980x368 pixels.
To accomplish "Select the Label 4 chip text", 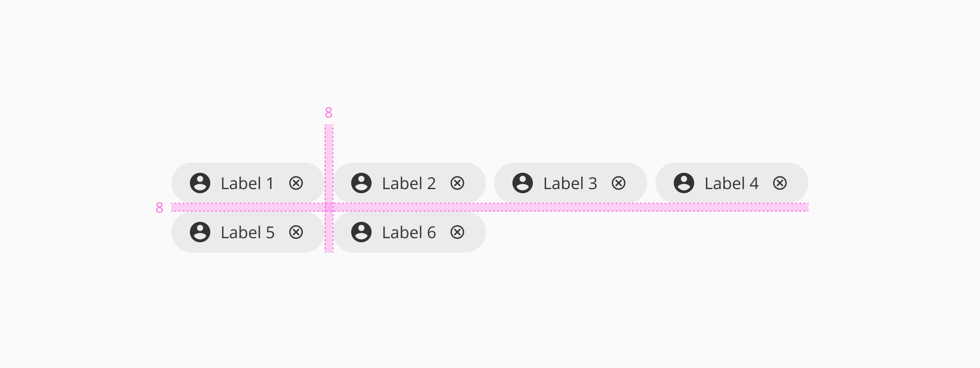I will 731,183.
